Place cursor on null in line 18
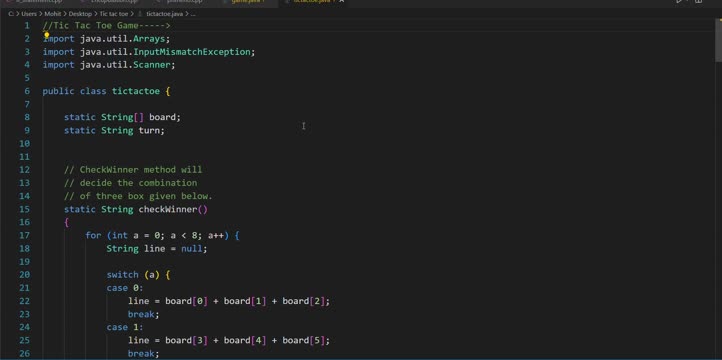This screenshot has width=722, height=360. click(x=192, y=249)
